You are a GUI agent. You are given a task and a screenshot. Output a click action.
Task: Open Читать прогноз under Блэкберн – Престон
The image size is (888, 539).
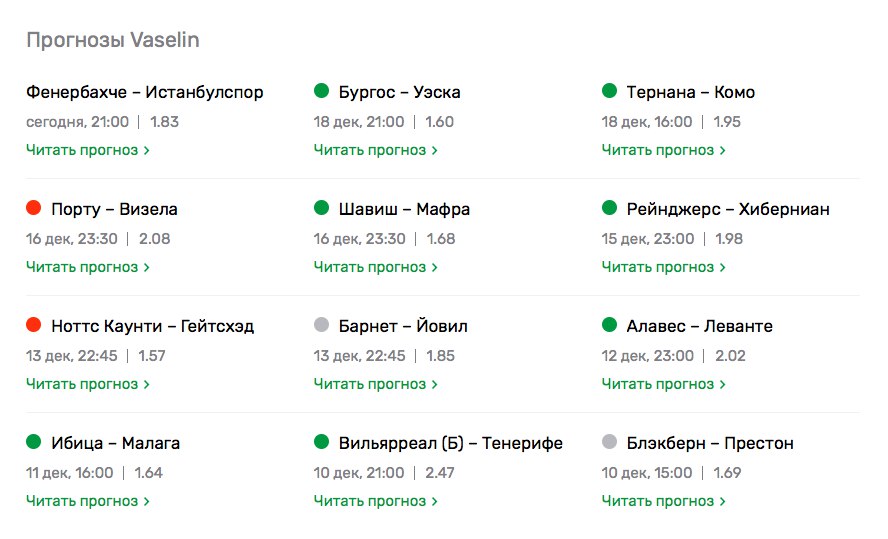pyautogui.click(x=664, y=501)
